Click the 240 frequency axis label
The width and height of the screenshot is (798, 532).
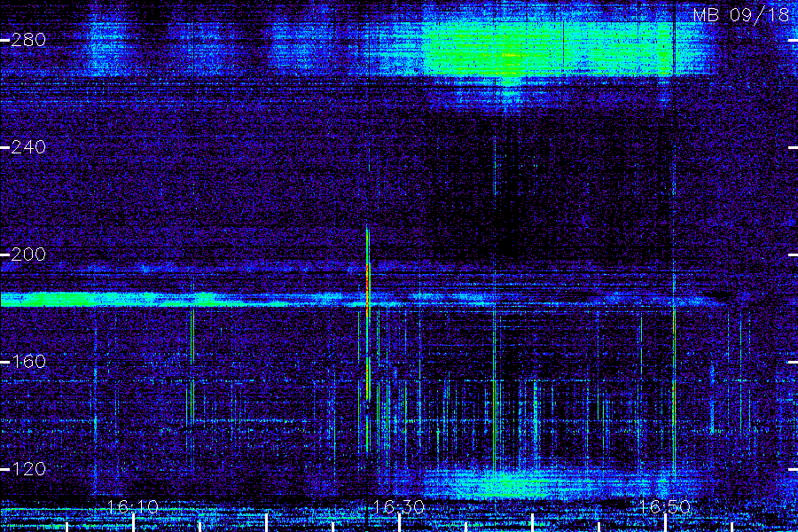point(28,147)
